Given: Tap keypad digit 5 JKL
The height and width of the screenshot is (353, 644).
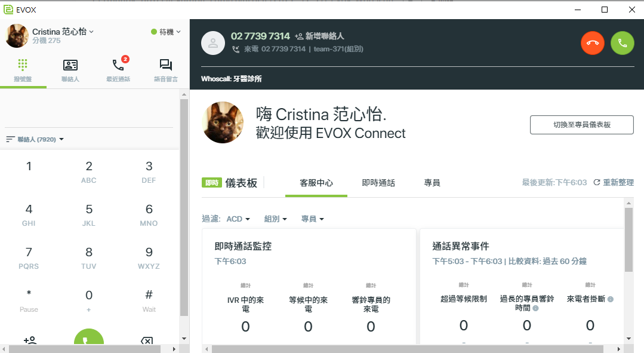Looking at the screenshot, I should pyautogui.click(x=89, y=216).
